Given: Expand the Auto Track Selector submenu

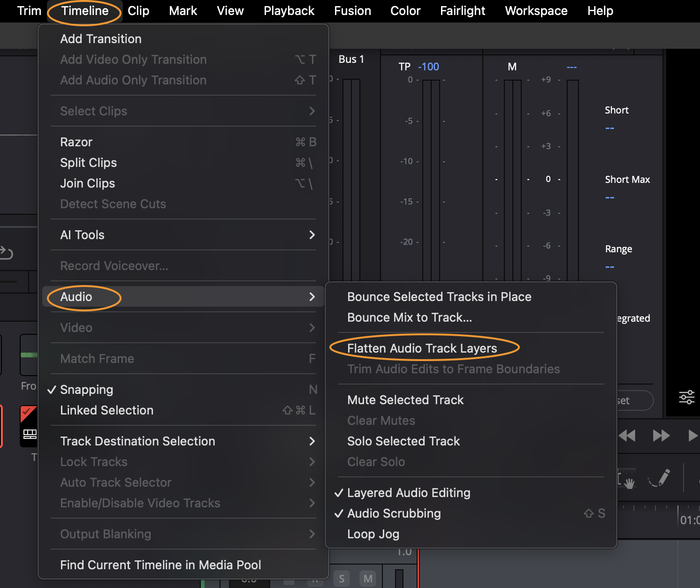Looking at the screenshot, I should pyautogui.click(x=183, y=482).
